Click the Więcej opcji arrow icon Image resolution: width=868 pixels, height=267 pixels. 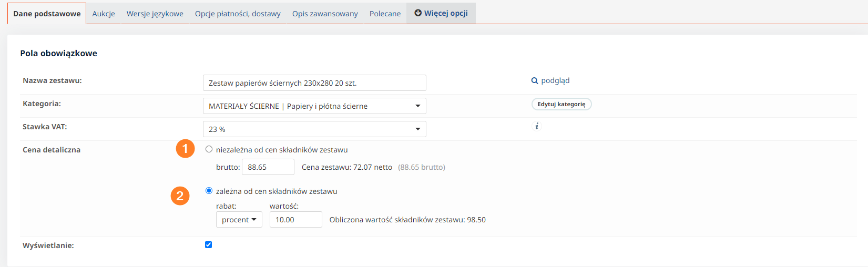coord(418,13)
